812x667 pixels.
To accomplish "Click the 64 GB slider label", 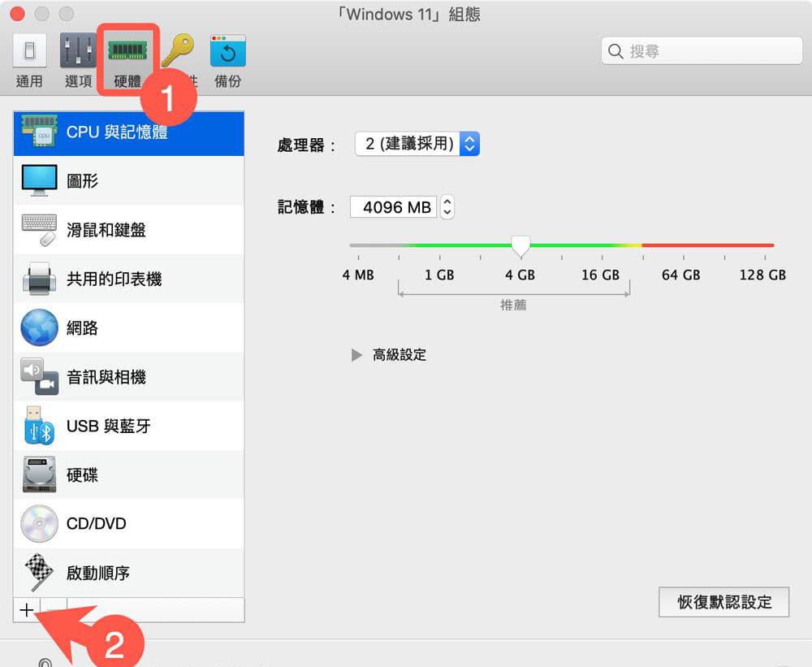I will point(681,275).
